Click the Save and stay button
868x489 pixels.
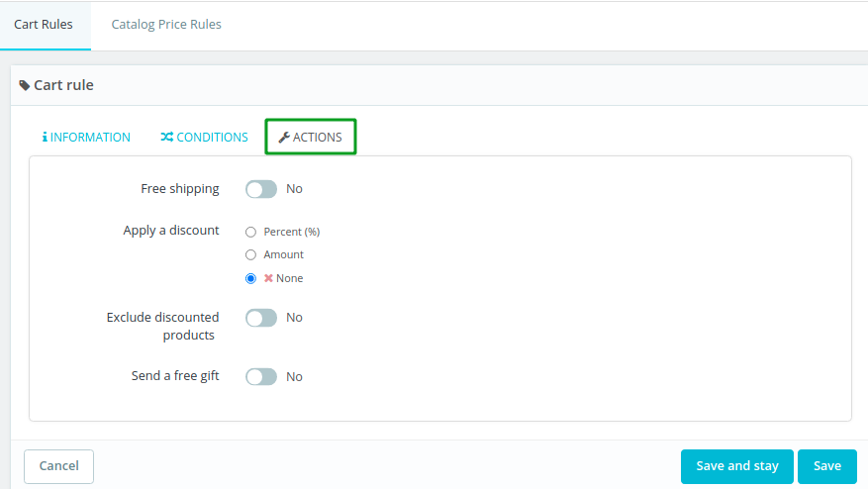(736, 466)
